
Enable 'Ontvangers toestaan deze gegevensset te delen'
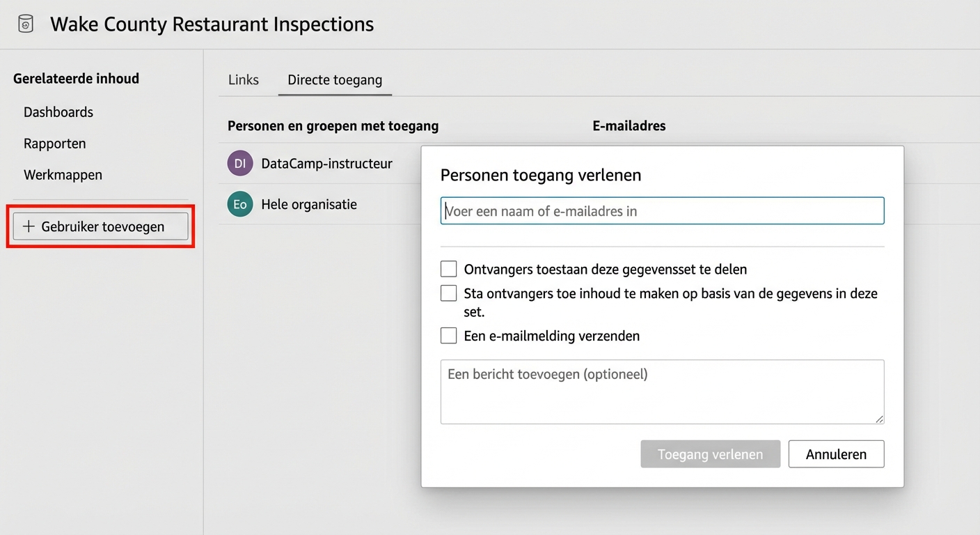point(448,268)
